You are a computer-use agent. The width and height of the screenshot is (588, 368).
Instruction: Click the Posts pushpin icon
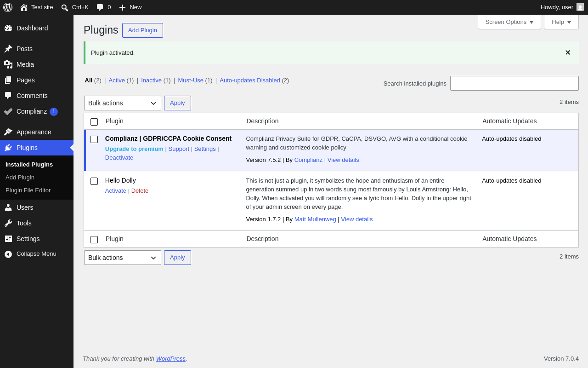tap(8, 49)
